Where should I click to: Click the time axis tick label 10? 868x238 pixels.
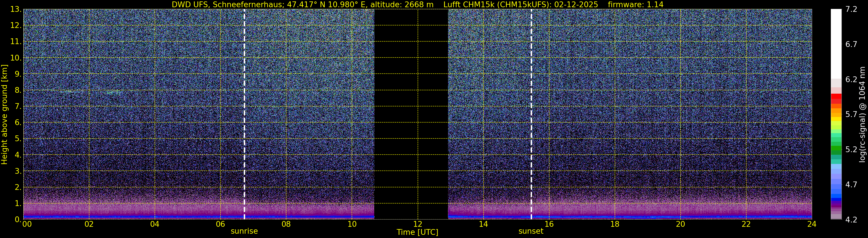coord(352,224)
